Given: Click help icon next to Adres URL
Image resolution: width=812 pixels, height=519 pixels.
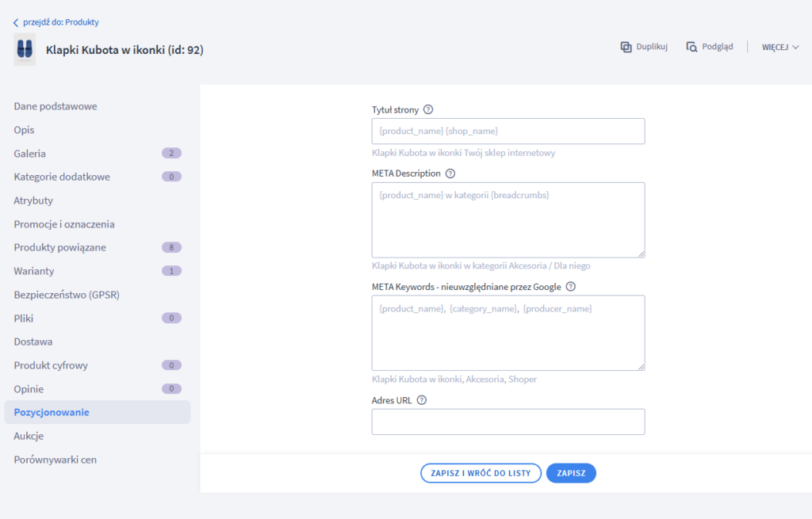Looking at the screenshot, I should point(422,400).
